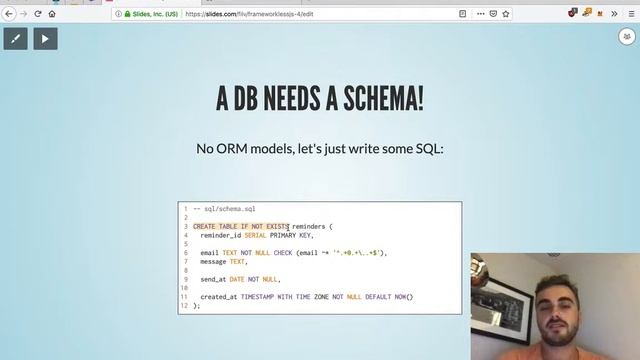Bookmark this page with the star

[x=506, y=14]
